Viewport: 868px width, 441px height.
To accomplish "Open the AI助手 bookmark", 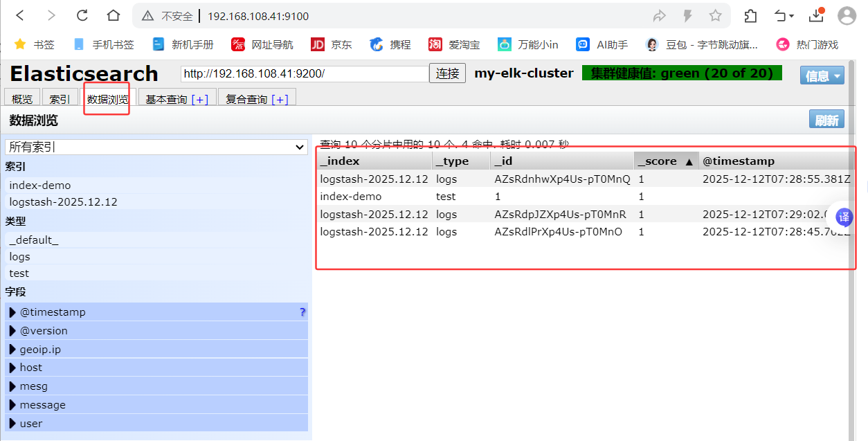I will pyautogui.click(x=602, y=44).
